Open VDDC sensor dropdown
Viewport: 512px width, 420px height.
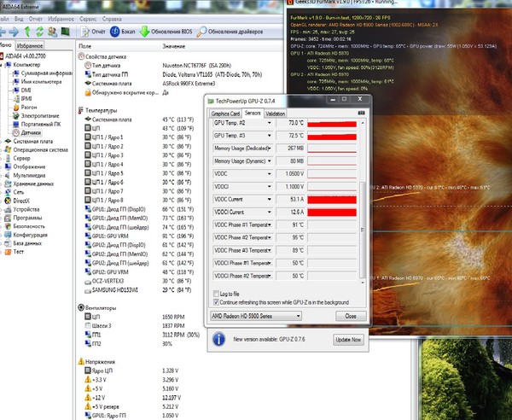pos(270,174)
